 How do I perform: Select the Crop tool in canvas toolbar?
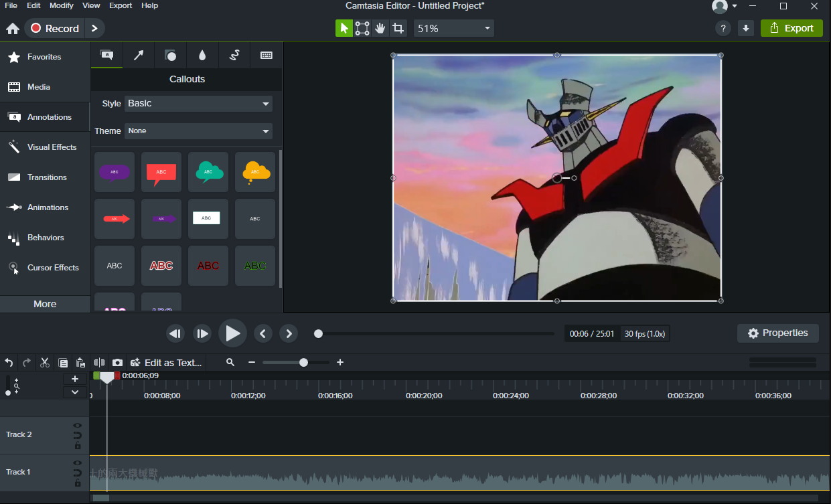click(x=398, y=28)
